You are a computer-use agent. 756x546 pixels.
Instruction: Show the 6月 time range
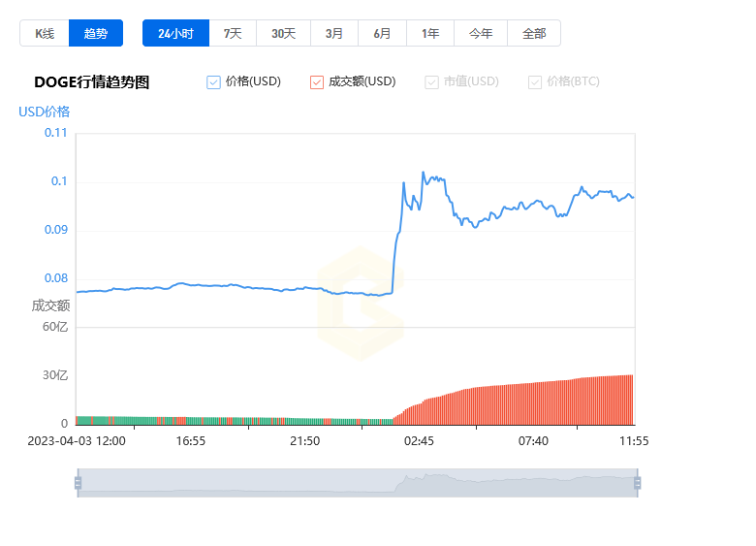[383, 33]
